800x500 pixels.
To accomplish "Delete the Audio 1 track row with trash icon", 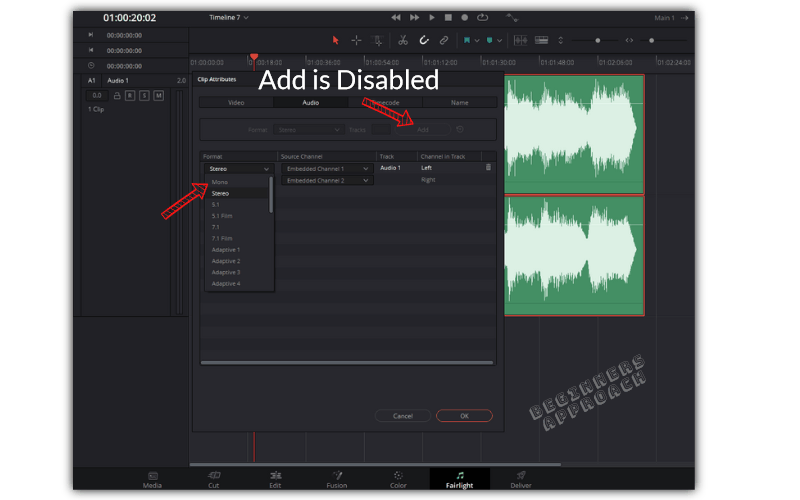I will 488,167.
